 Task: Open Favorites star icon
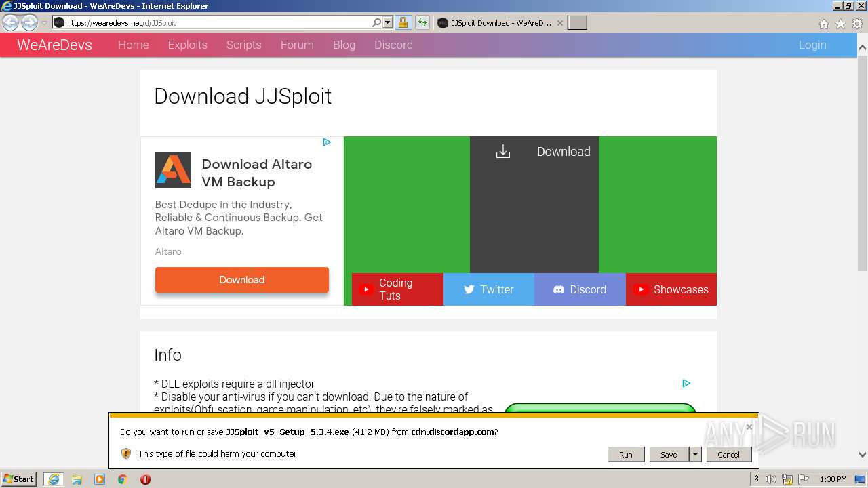click(x=840, y=24)
